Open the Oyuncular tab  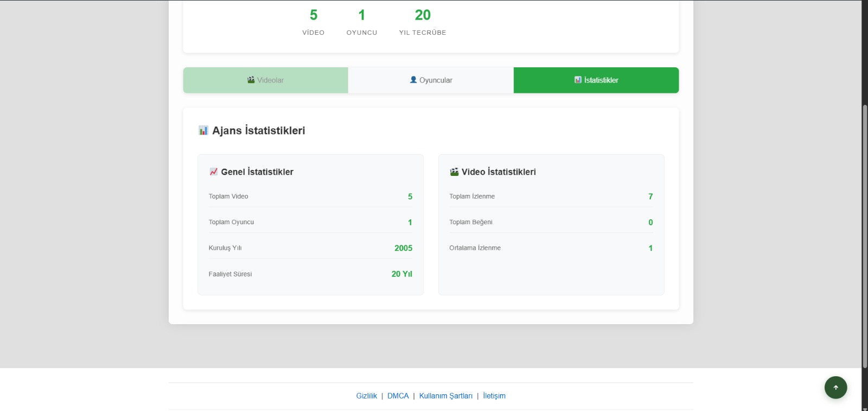tap(431, 80)
